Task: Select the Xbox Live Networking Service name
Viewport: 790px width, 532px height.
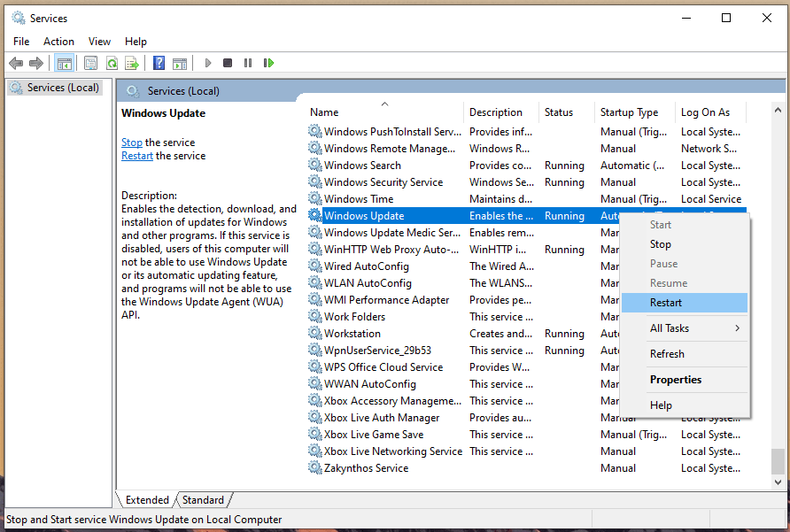Action: (393, 451)
